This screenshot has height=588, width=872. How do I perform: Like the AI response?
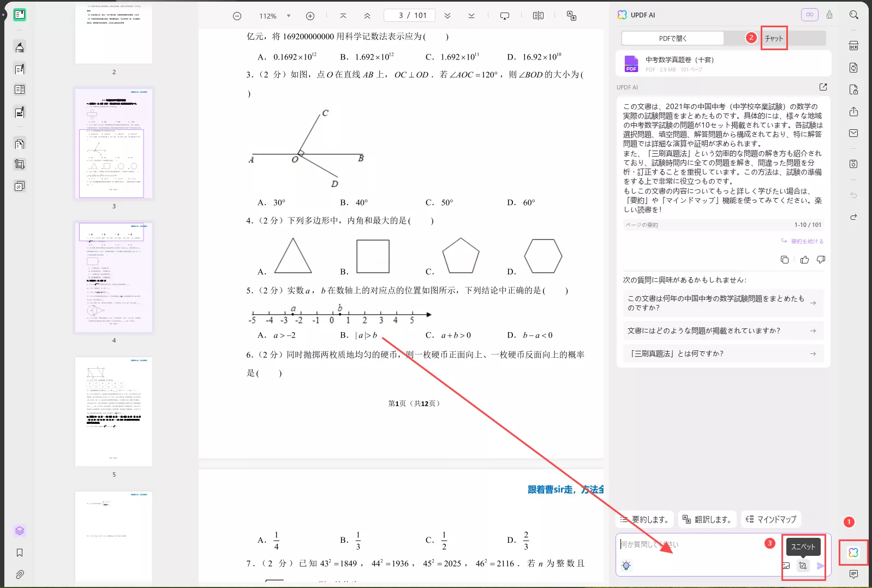click(804, 260)
